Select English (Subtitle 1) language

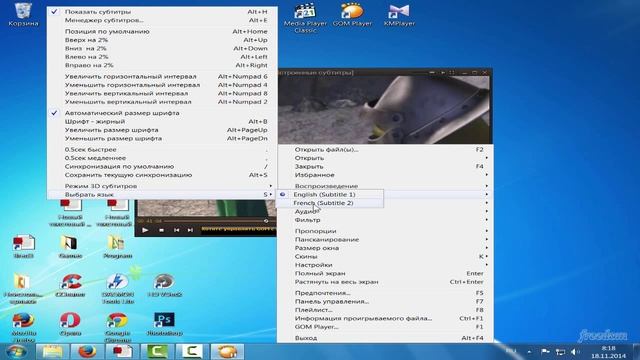pos(330,194)
